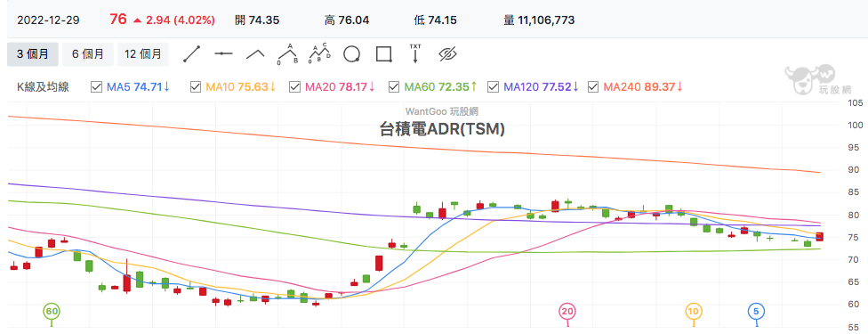Uncheck the MA240 moving average checkbox
This screenshot has width=868, height=334.
593,86
